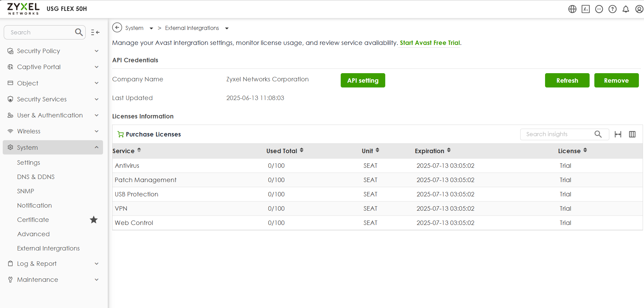644x308 pixels.
Task: Open Settings under System
Action: (29, 163)
